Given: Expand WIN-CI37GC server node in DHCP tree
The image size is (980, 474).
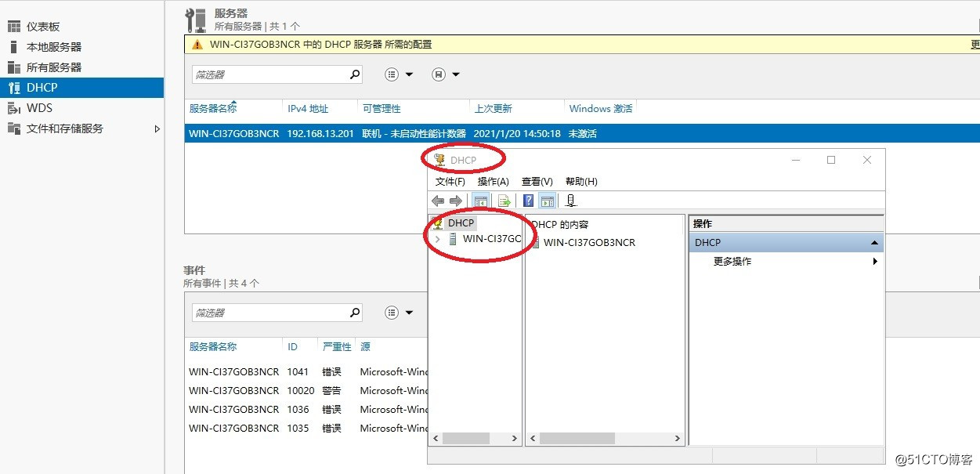Looking at the screenshot, I should coord(438,239).
